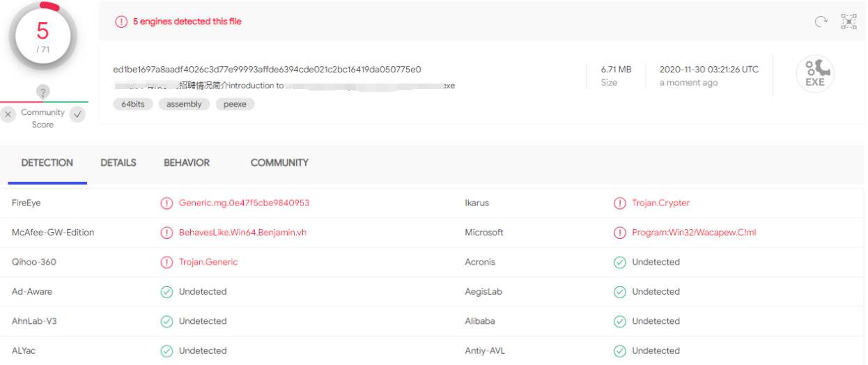Click the reanalyze file refresh icon

click(821, 22)
